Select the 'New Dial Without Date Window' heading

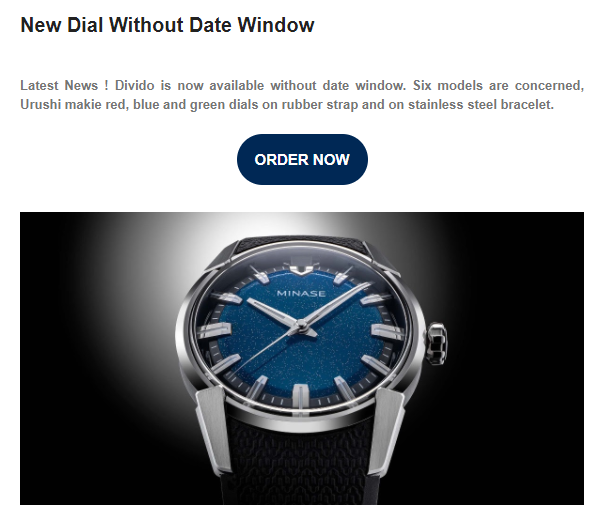[167, 25]
